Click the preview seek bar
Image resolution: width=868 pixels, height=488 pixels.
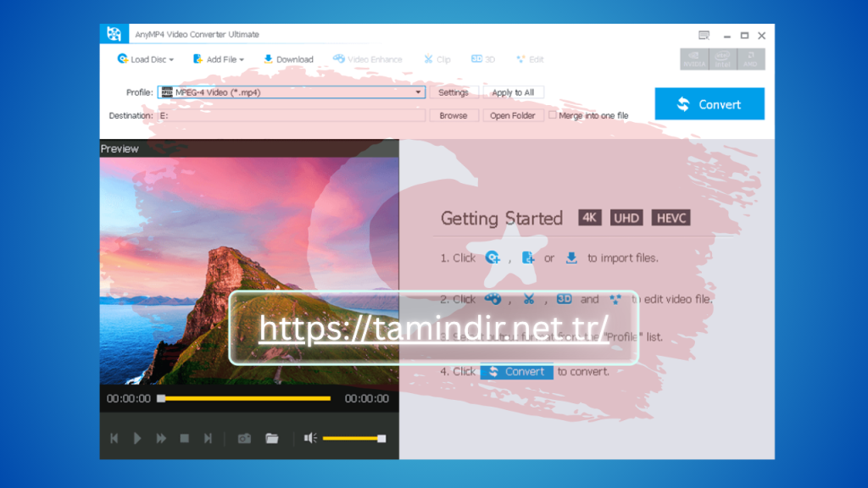pos(244,398)
